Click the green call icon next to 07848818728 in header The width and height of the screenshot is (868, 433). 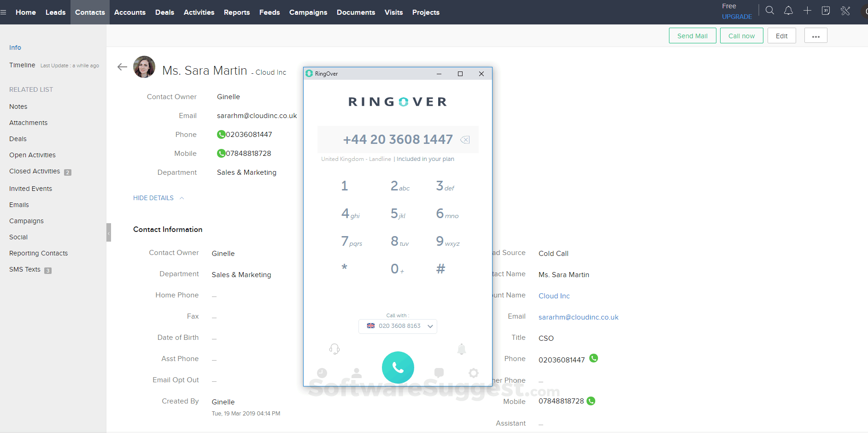(221, 154)
